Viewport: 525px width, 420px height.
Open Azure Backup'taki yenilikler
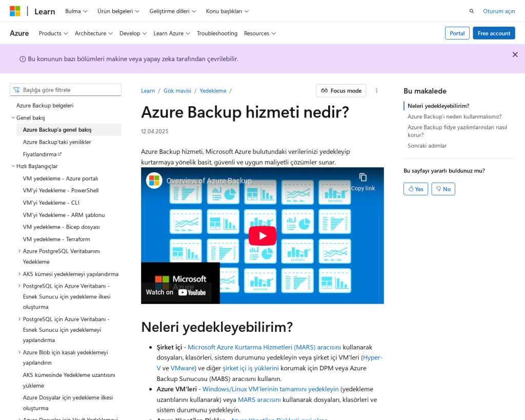coord(57,142)
